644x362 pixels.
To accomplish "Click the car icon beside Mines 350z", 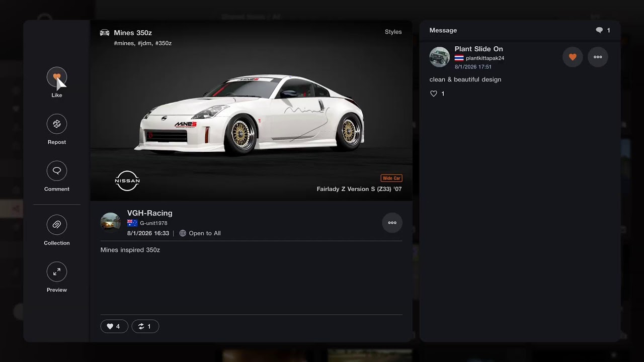I will 105,33.
